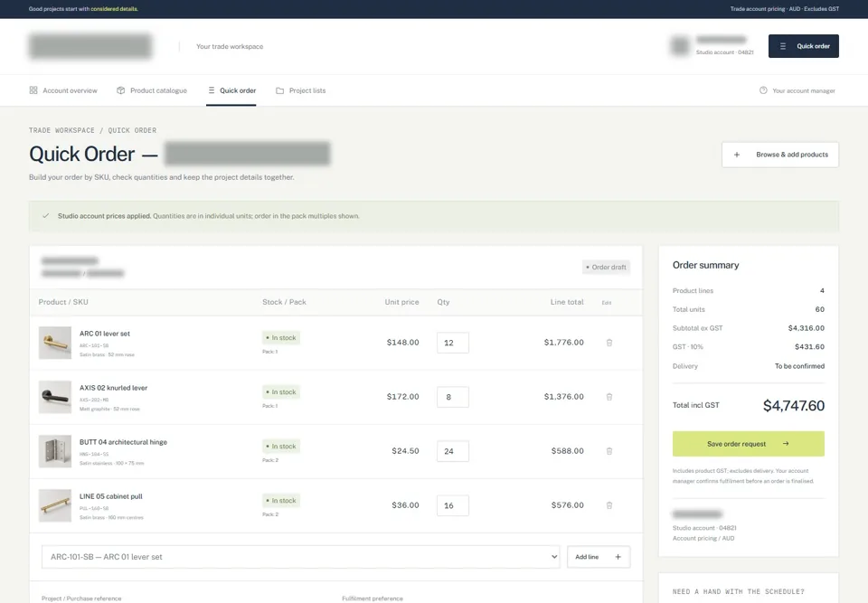Edit quantity for LINE 05 cabinet pull

[x=452, y=505]
